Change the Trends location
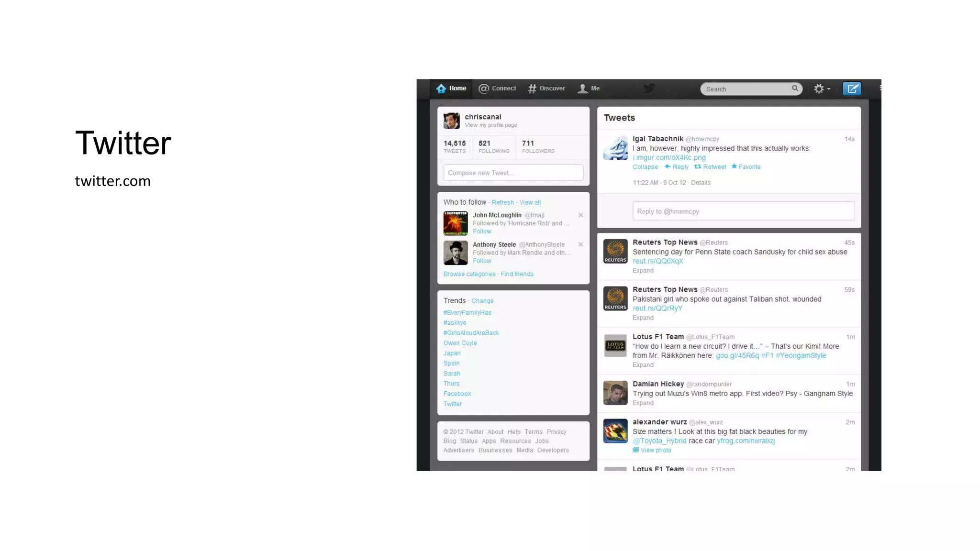The height and width of the screenshot is (551, 980). point(482,301)
